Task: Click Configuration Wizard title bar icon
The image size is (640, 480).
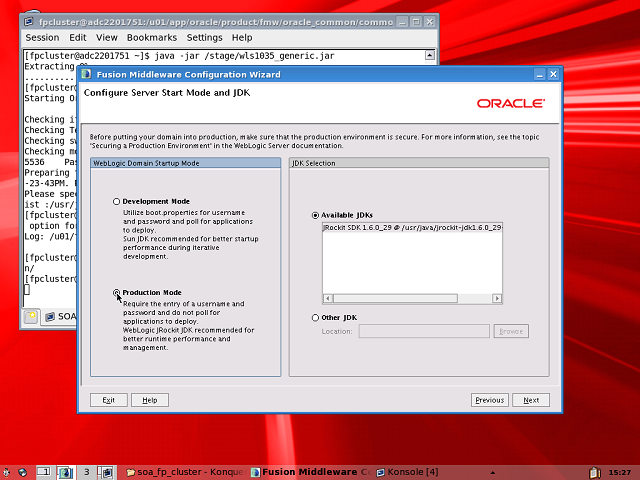Action: 86,74
